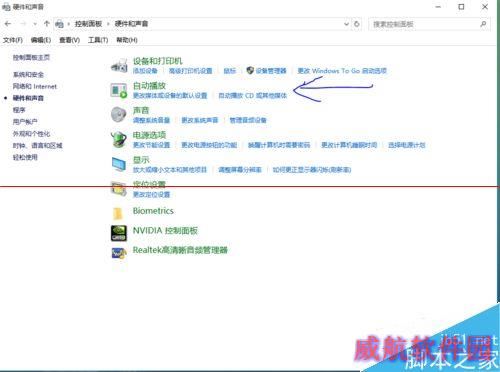Expand the address bar history dropdown

[346, 24]
